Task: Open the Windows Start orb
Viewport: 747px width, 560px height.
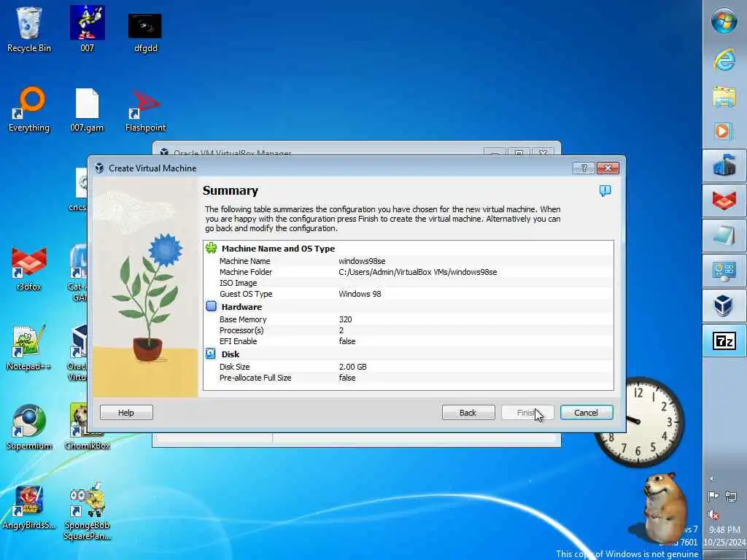Action: (724, 21)
